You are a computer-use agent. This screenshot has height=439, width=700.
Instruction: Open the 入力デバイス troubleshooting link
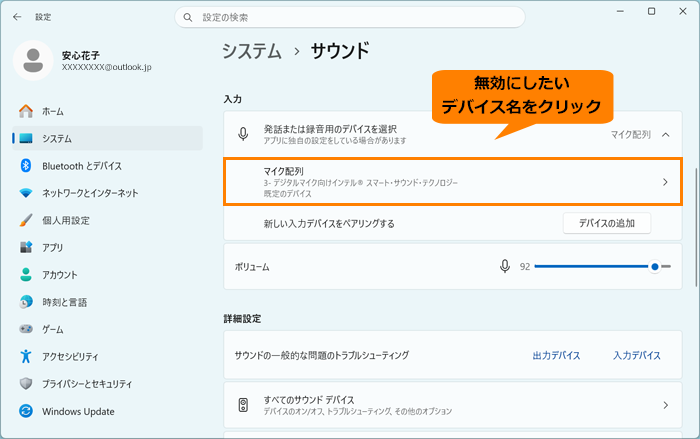click(x=637, y=355)
